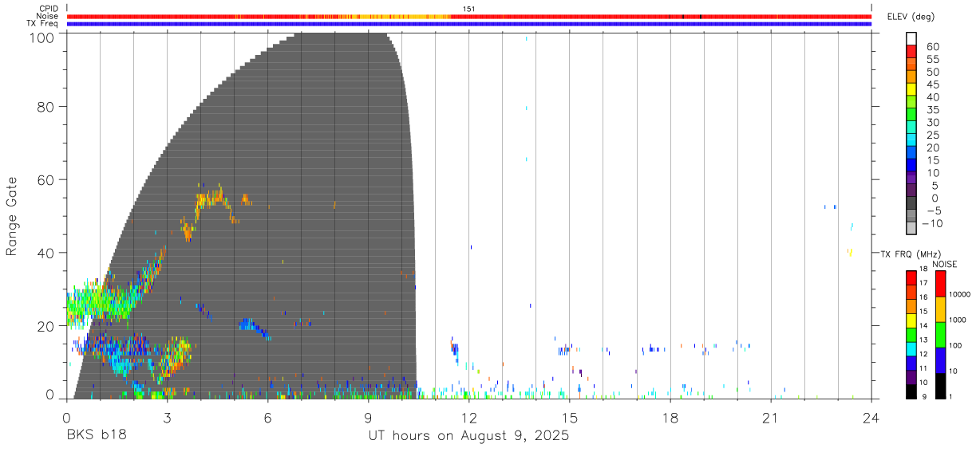Click the 100 tick label on the Range Gate axis

coord(41,37)
